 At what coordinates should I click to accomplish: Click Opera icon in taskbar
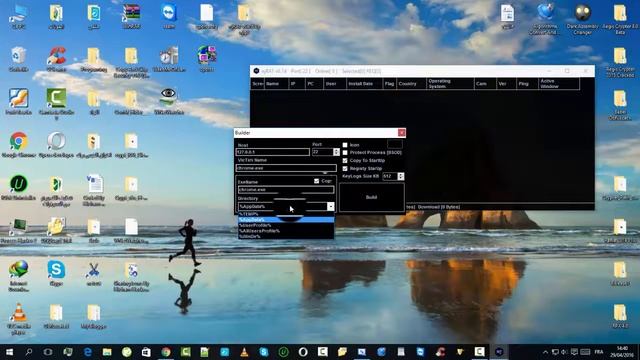point(303,352)
